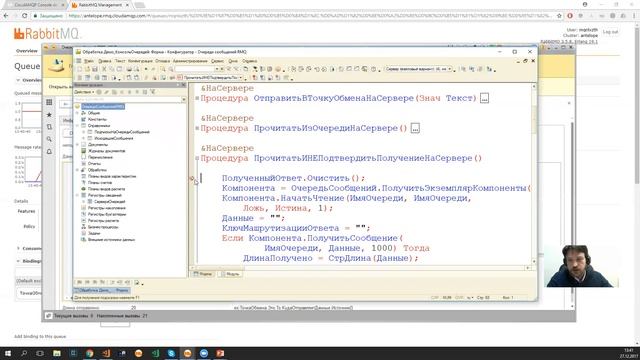Reload the browser page

coord(24,16)
